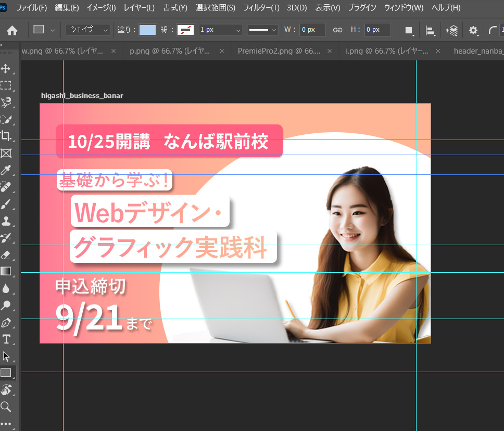Image resolution: width=504 pixels, height=431 pixels.
Task: Click the stroke color swatch
Action: [186, 30]
